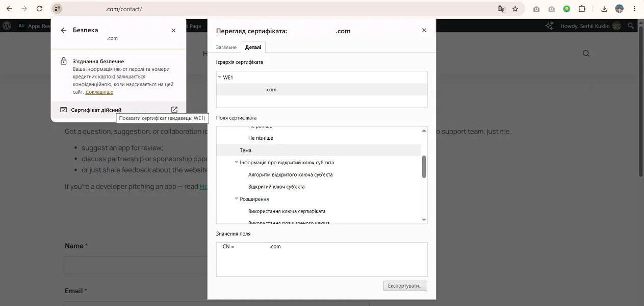Screen dimensions: 644x306
Task: Click the certificate fields list up arrow
Action: click(x=424, y=131)
